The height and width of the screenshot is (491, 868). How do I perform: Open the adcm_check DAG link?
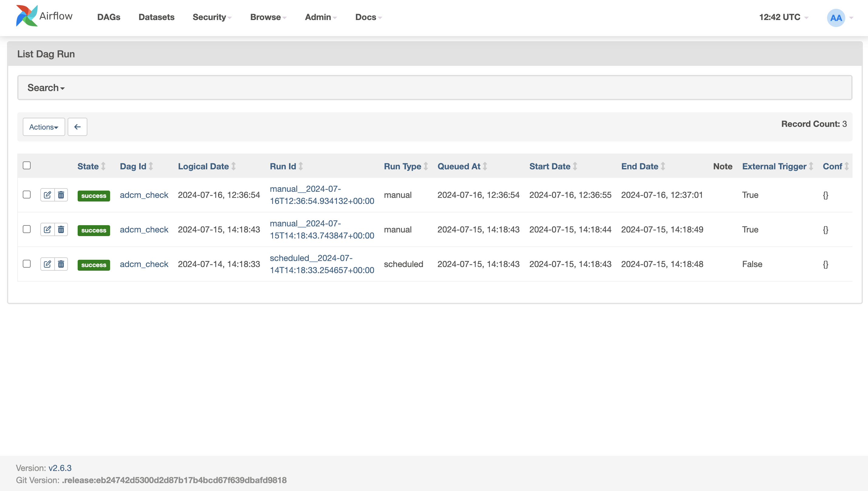pos(144,195)
